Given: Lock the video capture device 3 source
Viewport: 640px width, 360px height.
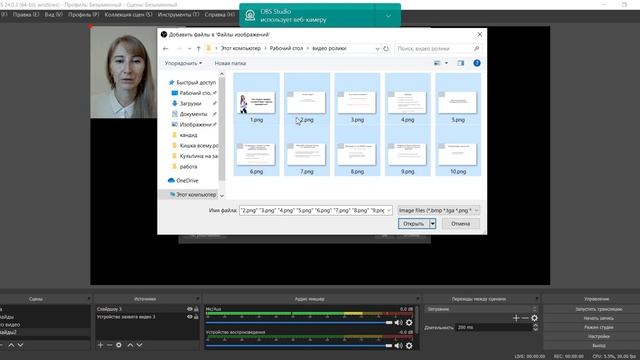Looking at the screenshot, I should (x=196, y=317).
